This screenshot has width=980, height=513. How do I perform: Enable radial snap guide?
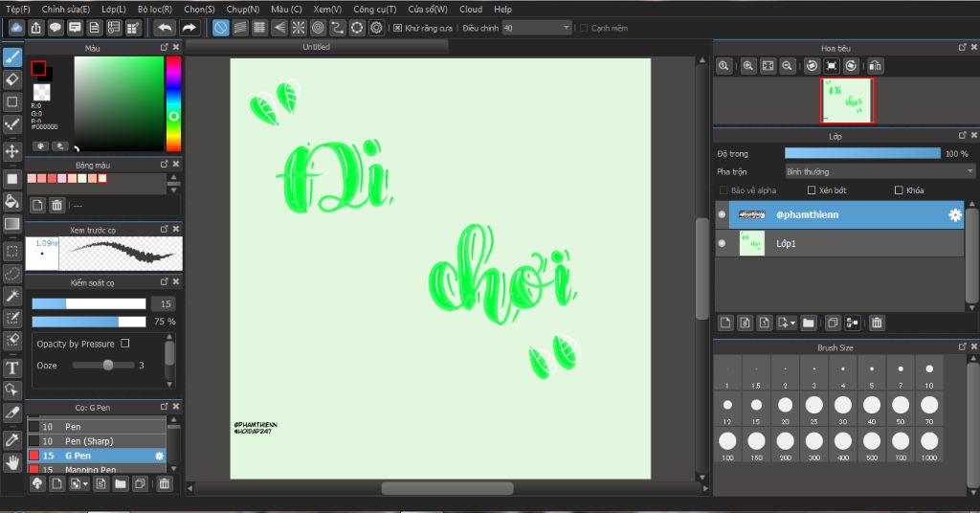[x=299, y=28]
